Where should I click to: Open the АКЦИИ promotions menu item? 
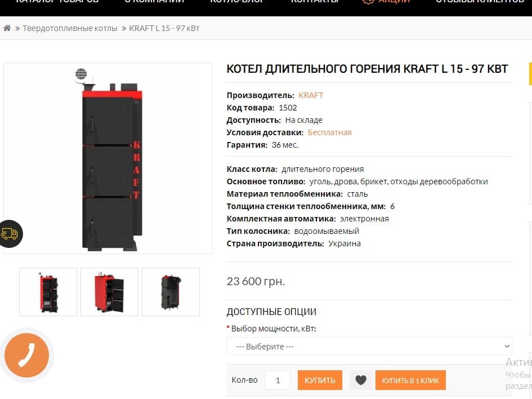(x=386, y=2)
